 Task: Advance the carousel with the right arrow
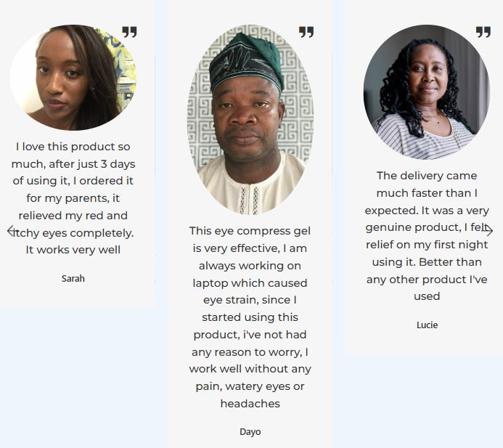(488, 231)
